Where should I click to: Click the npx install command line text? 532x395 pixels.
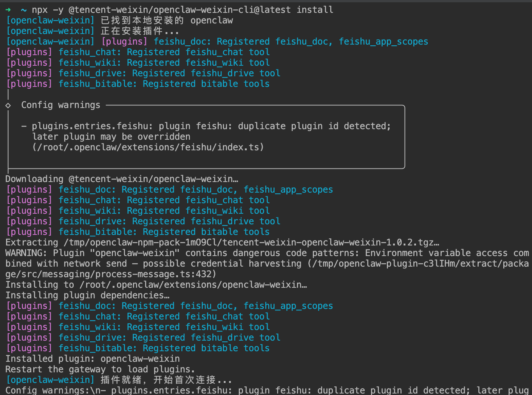[x=182, y=10]
